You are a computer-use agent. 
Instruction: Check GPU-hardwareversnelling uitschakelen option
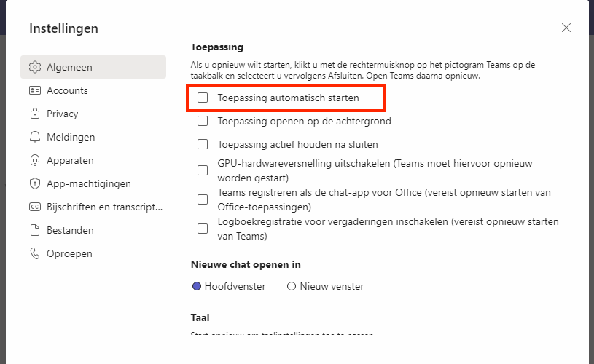(x=203, y=170)
